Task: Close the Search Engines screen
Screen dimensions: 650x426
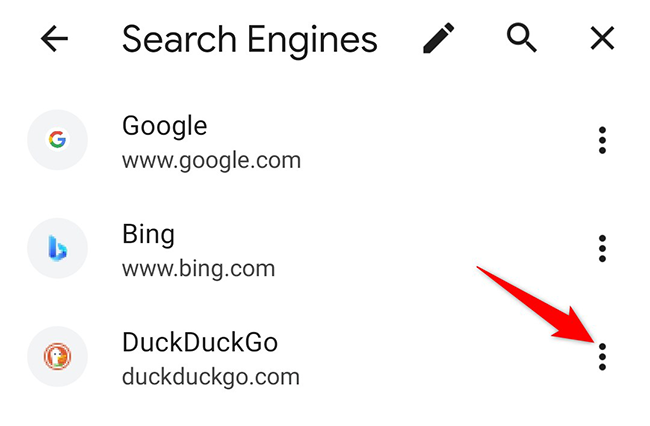Action: (602, 39)
